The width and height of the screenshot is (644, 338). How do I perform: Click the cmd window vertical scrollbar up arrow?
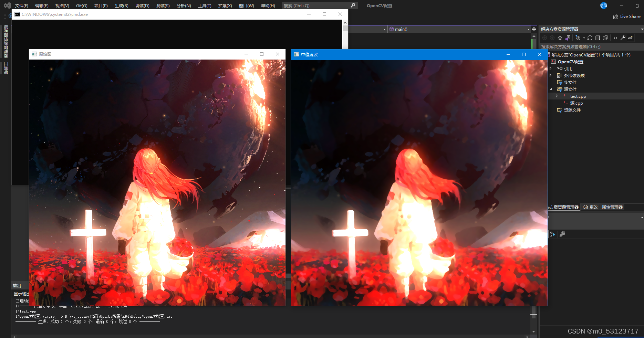click(345, 23)
